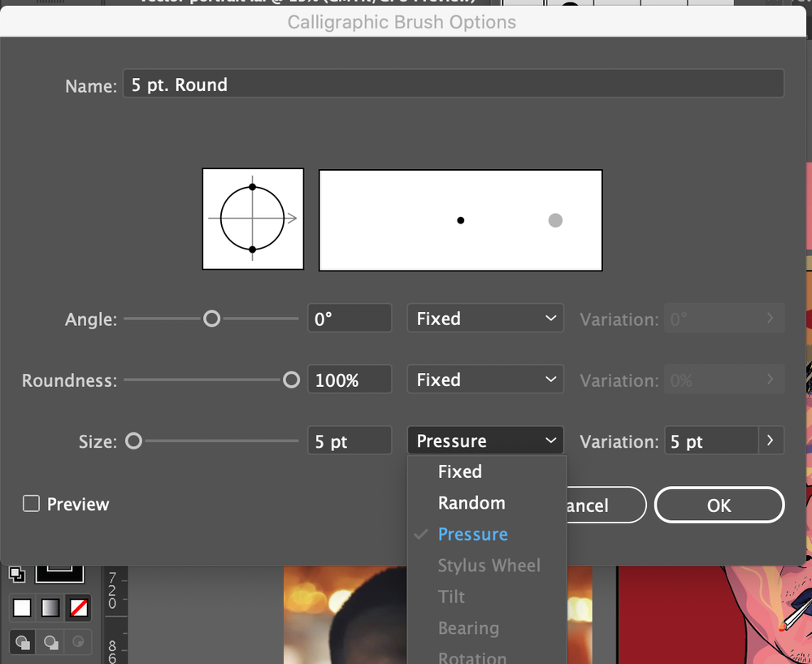The height and width of the screenshot is (664, 812).
Task: Select the white Fill color swatch
Action: pyautogui.click(x=21, y=607)
